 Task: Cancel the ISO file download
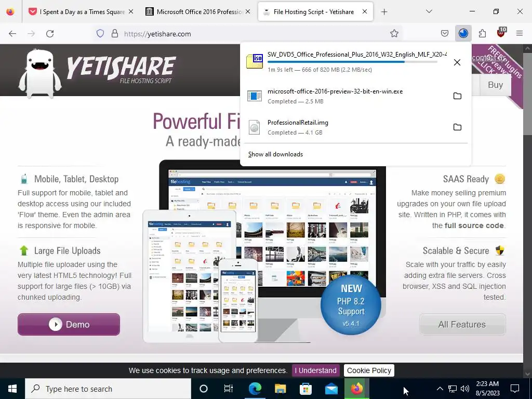coord(457,62)
